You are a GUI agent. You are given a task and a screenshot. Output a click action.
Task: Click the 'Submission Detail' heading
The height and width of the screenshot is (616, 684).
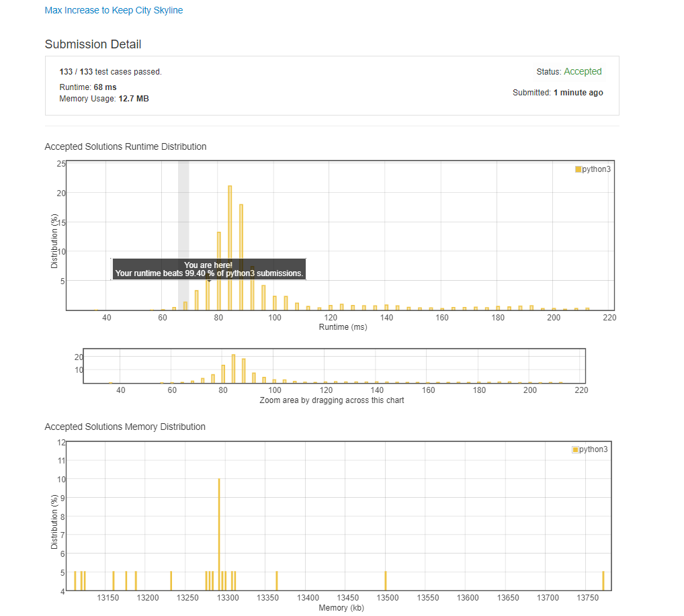click(x=93, y=44)
